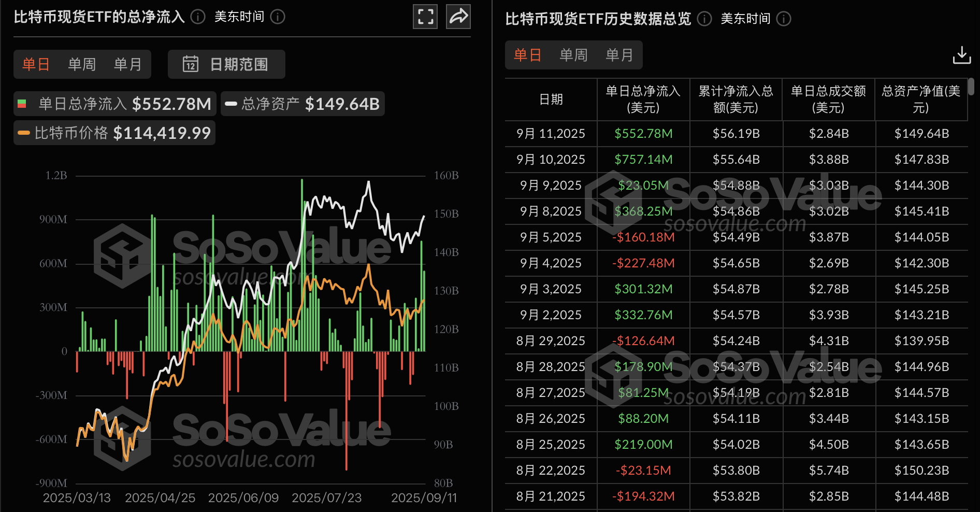
Task: Click the orange swatch of 比特币价格 legend
Action: 24,133
